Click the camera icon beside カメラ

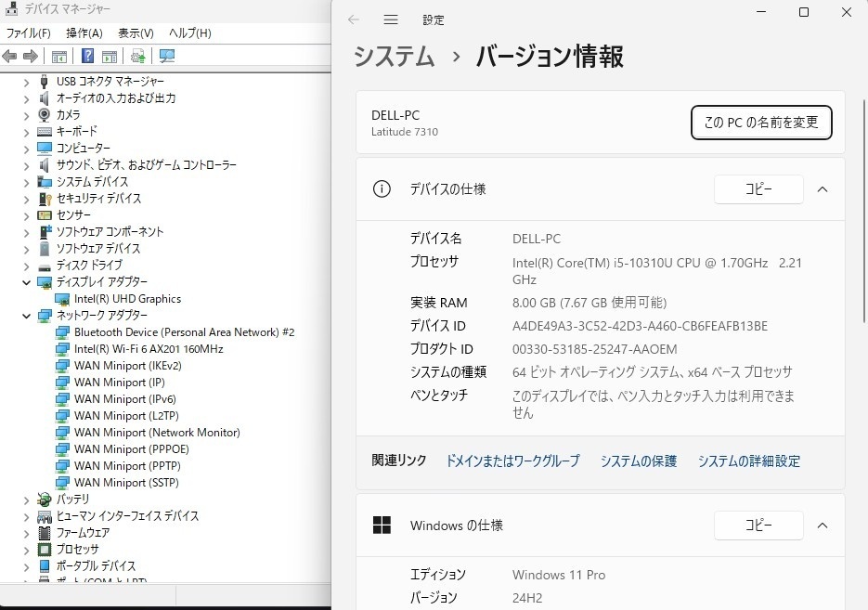pyautogui.click(x=45, y=114)
